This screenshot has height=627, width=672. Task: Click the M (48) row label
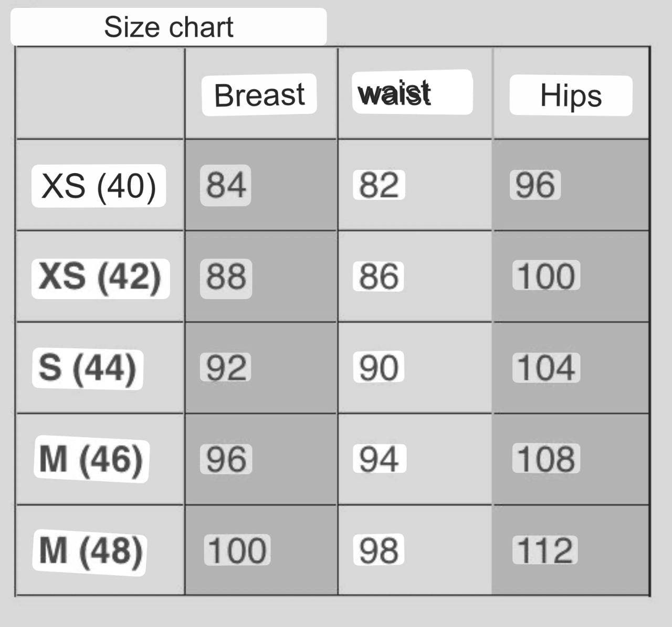coord(90,551)
